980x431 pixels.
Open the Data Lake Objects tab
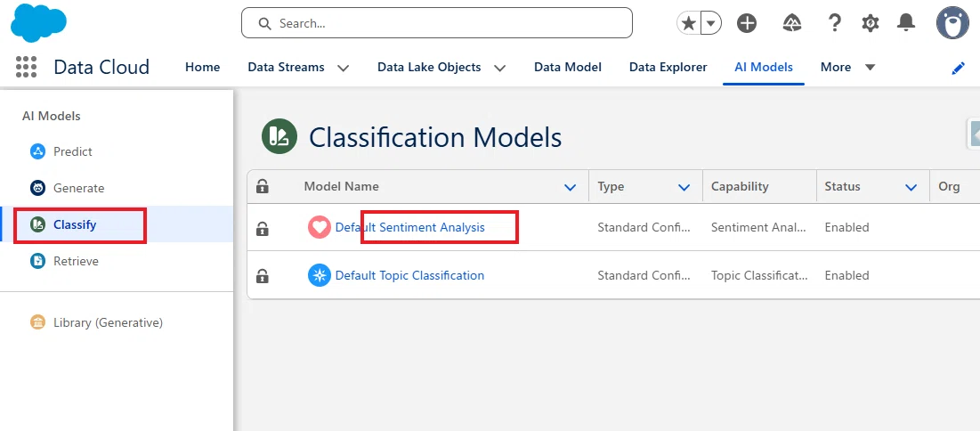(x=429, y=67)
